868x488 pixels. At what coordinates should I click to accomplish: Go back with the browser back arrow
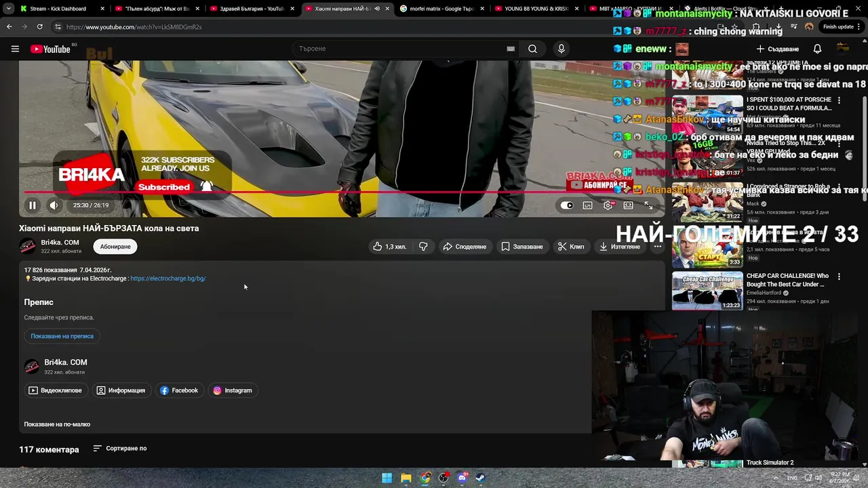[x=9, y=27]
